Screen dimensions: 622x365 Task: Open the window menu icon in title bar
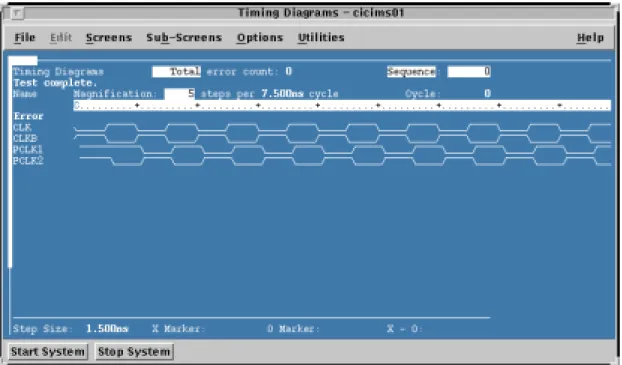(x=17, y=13)
